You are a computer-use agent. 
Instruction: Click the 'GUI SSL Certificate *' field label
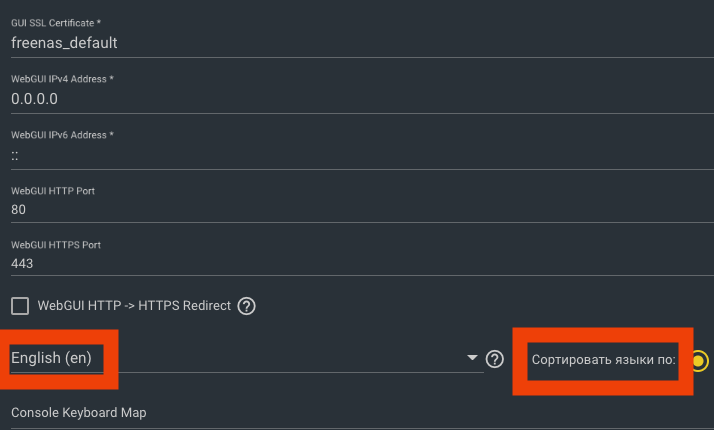point(56,23)
